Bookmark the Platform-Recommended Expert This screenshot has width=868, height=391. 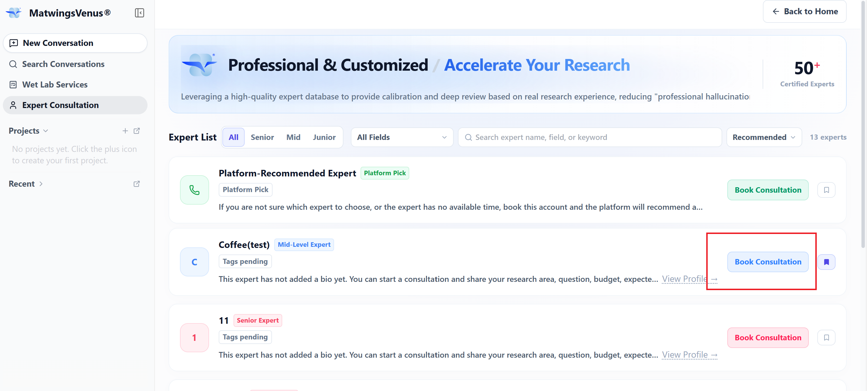click(826, 190)
